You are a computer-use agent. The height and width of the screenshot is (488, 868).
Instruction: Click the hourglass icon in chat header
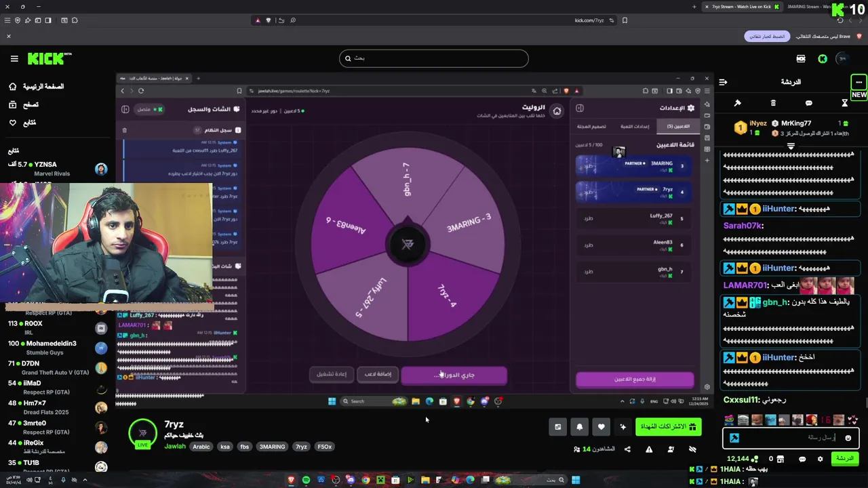[x=844, y=103]
